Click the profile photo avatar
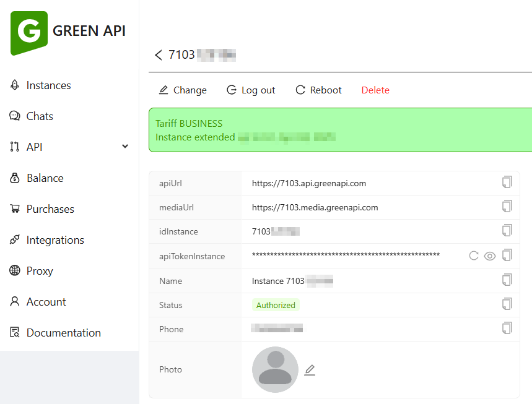This screenshot has height=404, width=532. [x=275, y=369]
